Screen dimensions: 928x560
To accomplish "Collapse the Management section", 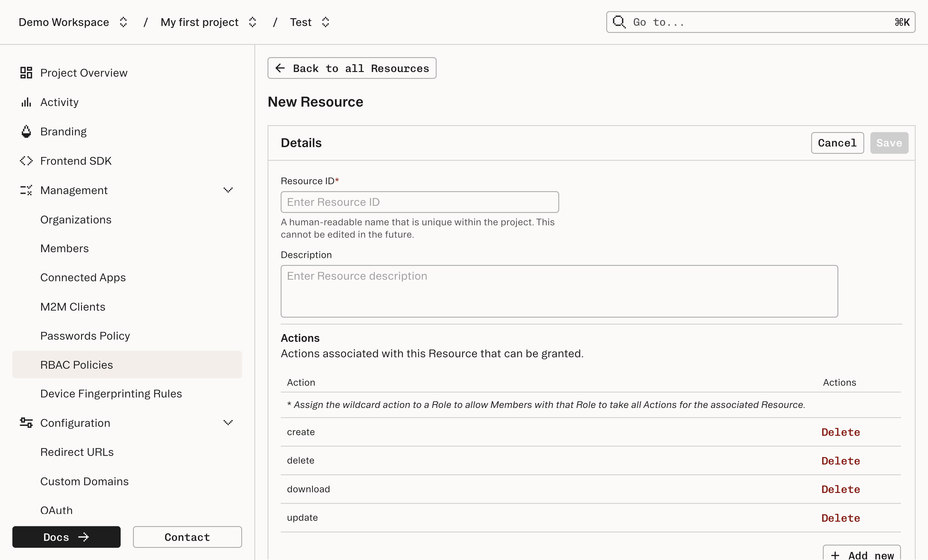I will [228, 190].
